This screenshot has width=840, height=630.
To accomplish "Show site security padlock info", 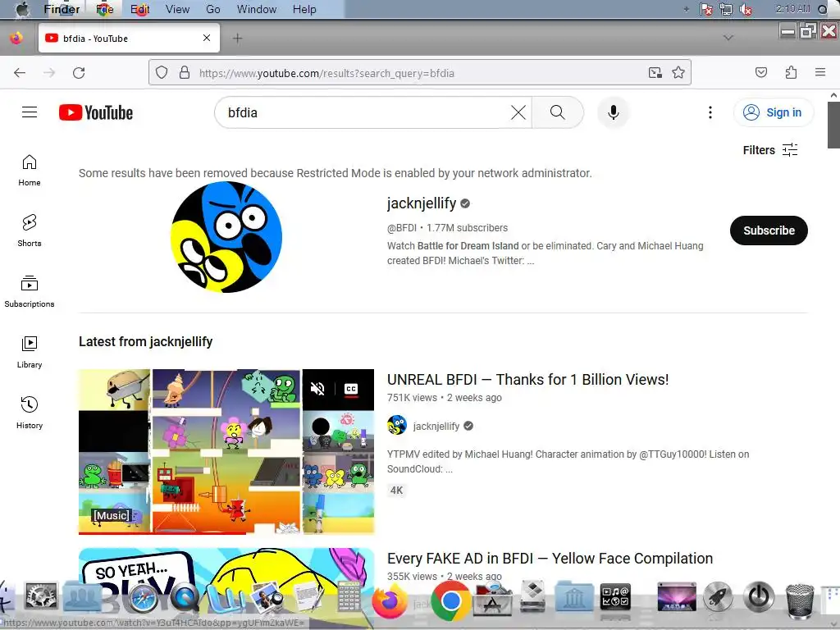I will pos(185,72).
